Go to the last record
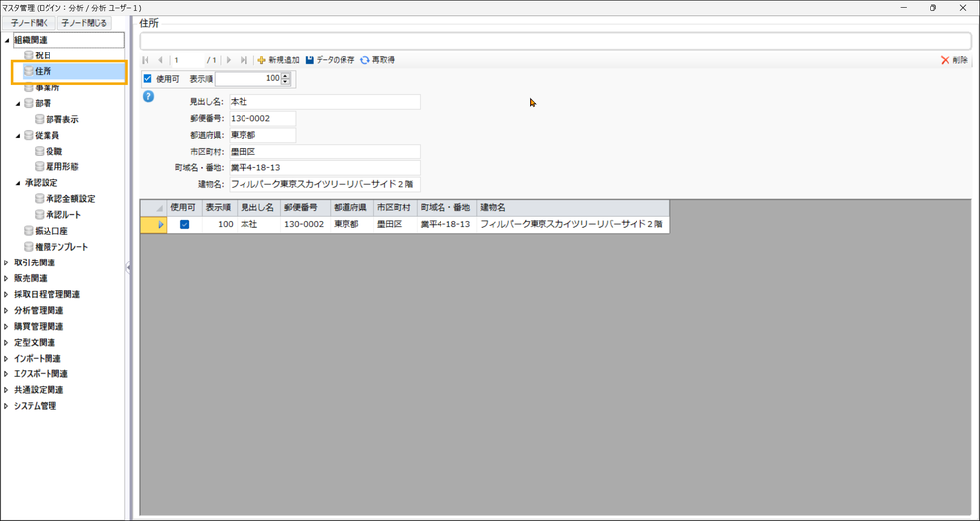This screenshot has width=980, height=521. coord(244,60)
